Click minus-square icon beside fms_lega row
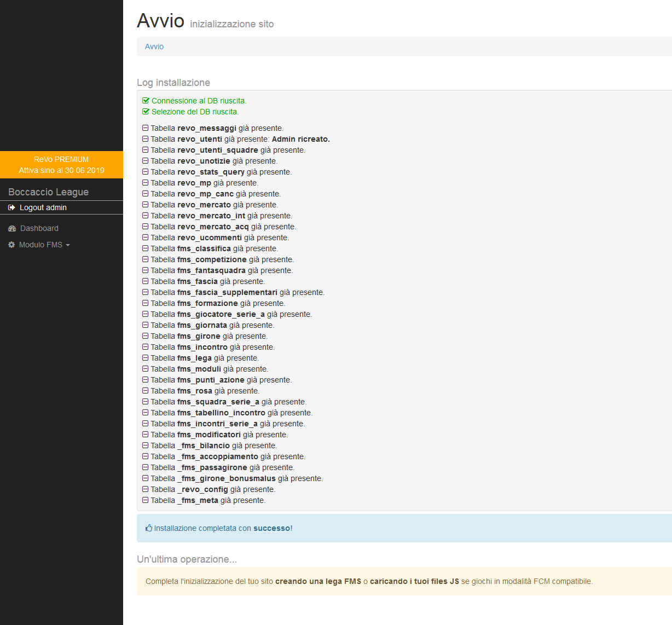The width and height of the screenshot is (672, 625). pos(146,358)
